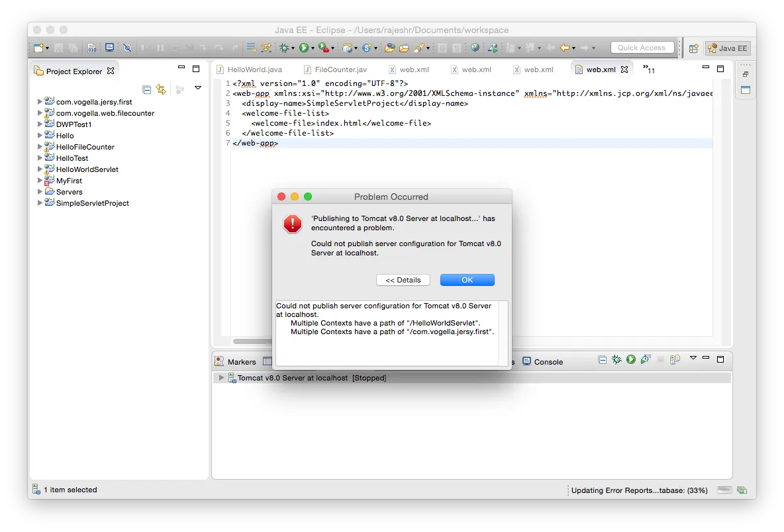The image size is (784, 532).
Task: Click the New Servlet creation icon
Action: click(x=367, y=48)
